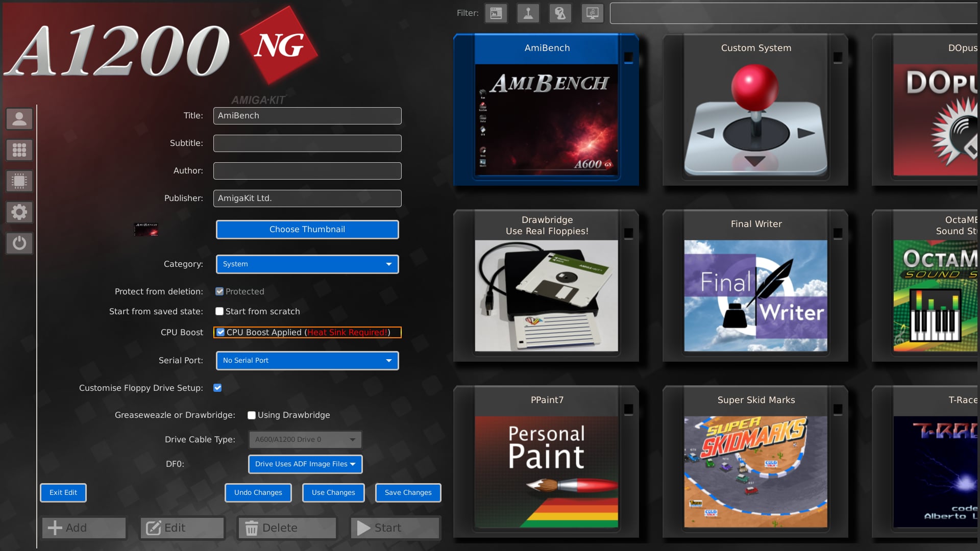Check the Using Drawbridge checkbox

click(x=252, y=415)
